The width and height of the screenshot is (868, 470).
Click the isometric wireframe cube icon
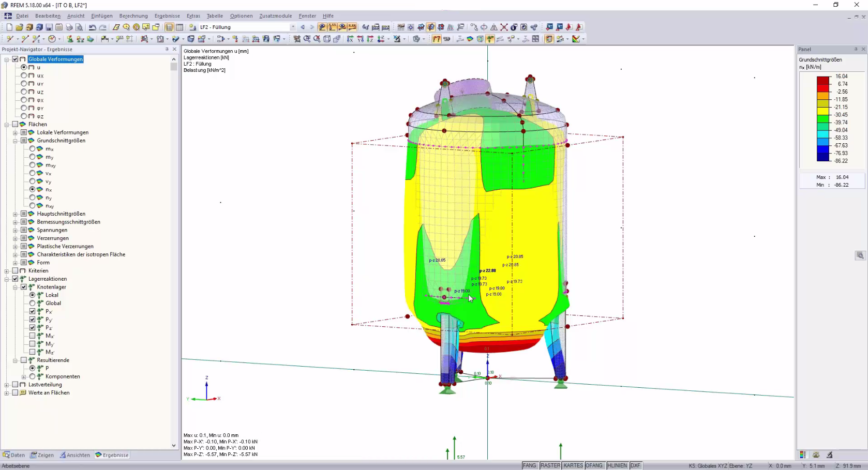pos(327,39)
